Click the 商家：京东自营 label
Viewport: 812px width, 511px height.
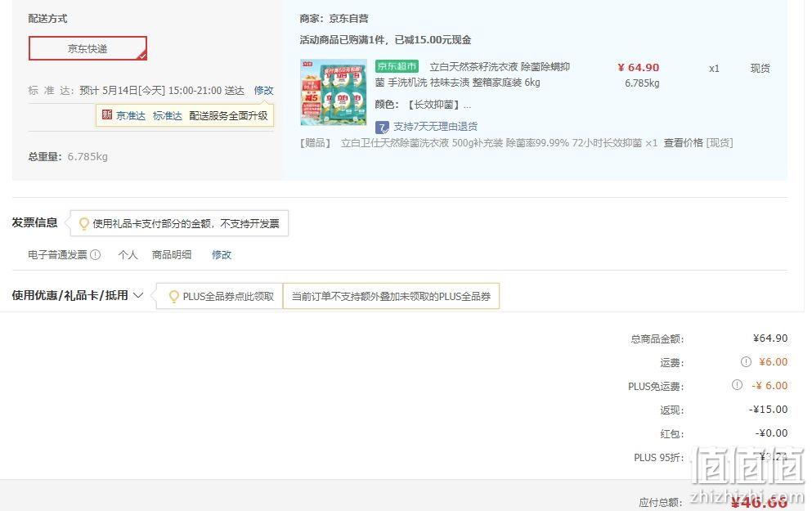334,19
